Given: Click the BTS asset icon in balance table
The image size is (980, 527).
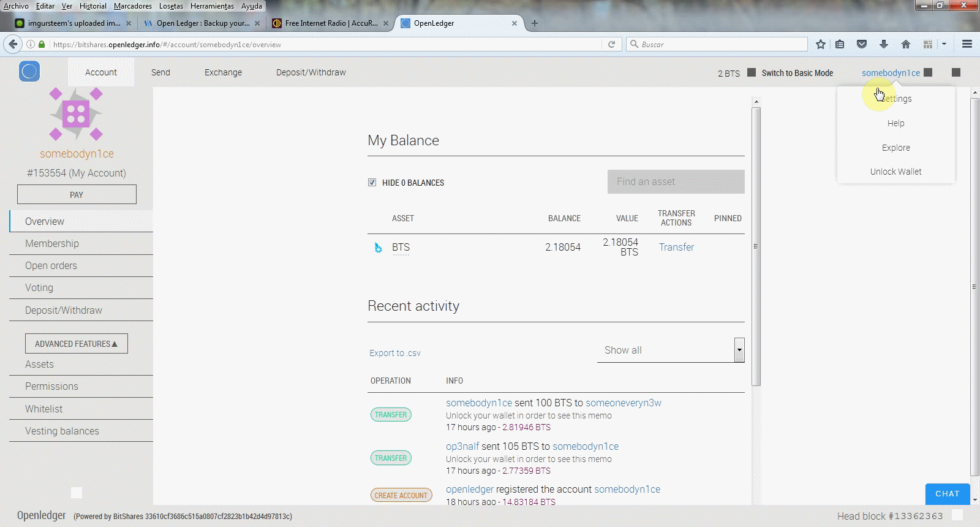Looking at the screenshot, I should (378, 248).
